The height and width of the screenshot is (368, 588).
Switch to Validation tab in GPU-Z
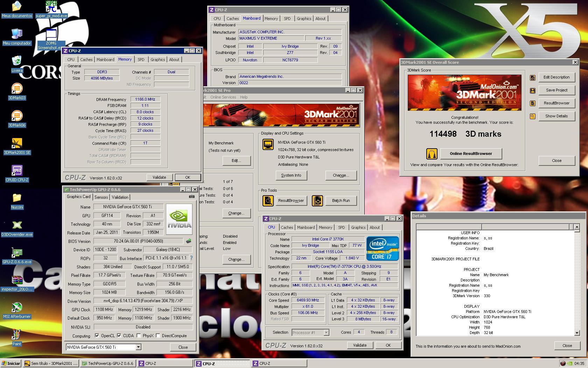[120, 197]
